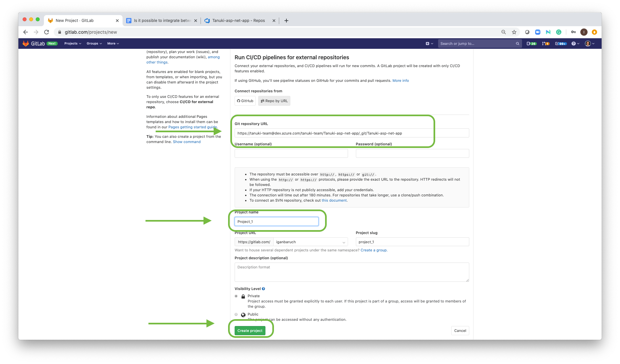Click the search magnifier in the navbar

[x=517, y=43]
